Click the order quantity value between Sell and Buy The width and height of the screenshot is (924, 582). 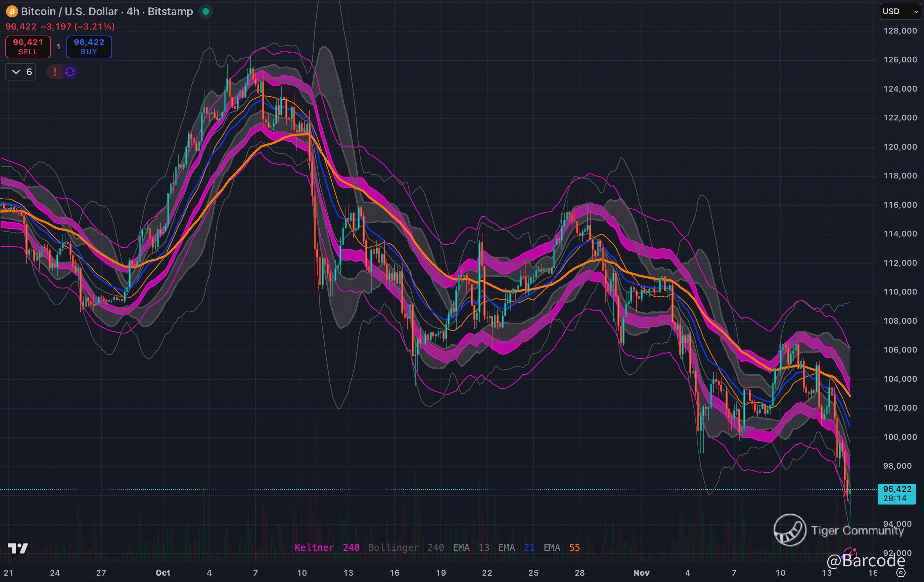tap(58, 47)
